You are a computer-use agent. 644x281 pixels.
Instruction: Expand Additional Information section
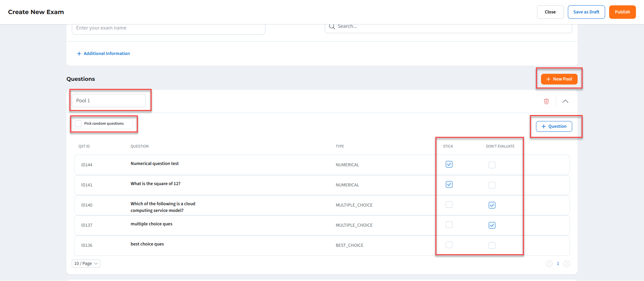(103, 54)
